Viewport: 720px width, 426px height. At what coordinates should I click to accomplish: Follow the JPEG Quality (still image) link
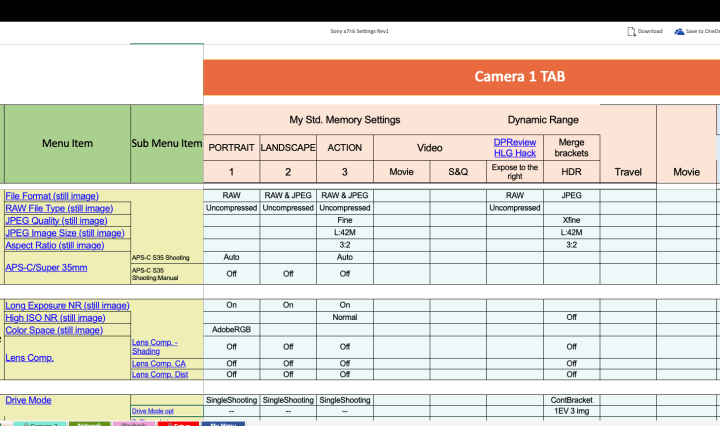(56, 221)
